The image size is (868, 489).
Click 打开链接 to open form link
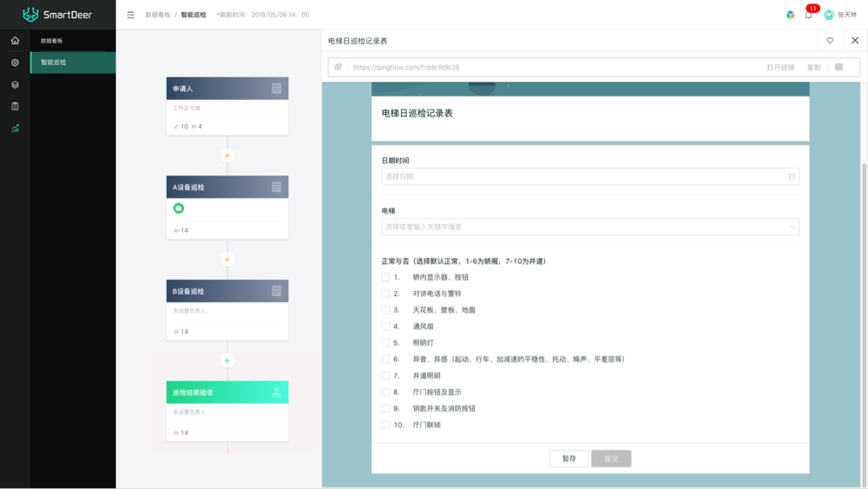[780, 67]
